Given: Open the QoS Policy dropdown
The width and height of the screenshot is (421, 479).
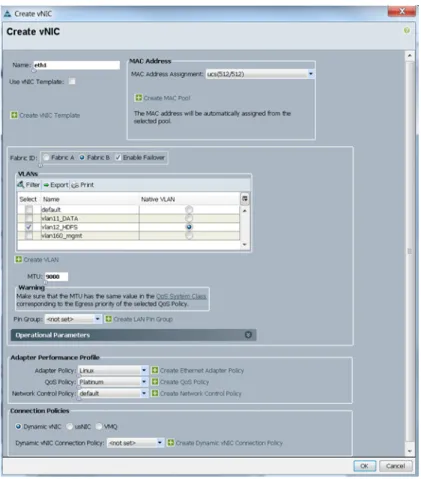Looking at the screenshot, I should (144, 381).
